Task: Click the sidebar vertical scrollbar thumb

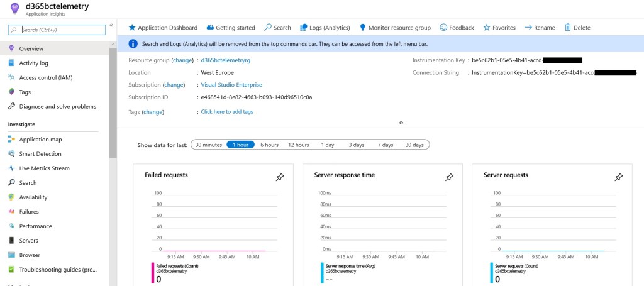Action: point(113,102)
